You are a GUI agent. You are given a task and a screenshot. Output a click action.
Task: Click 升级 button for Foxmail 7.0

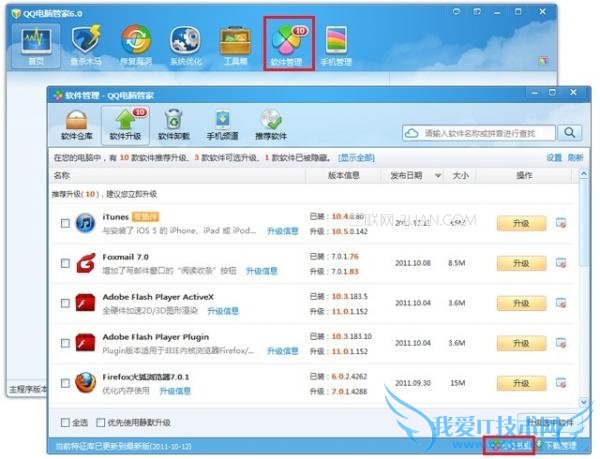click(521, 263)
